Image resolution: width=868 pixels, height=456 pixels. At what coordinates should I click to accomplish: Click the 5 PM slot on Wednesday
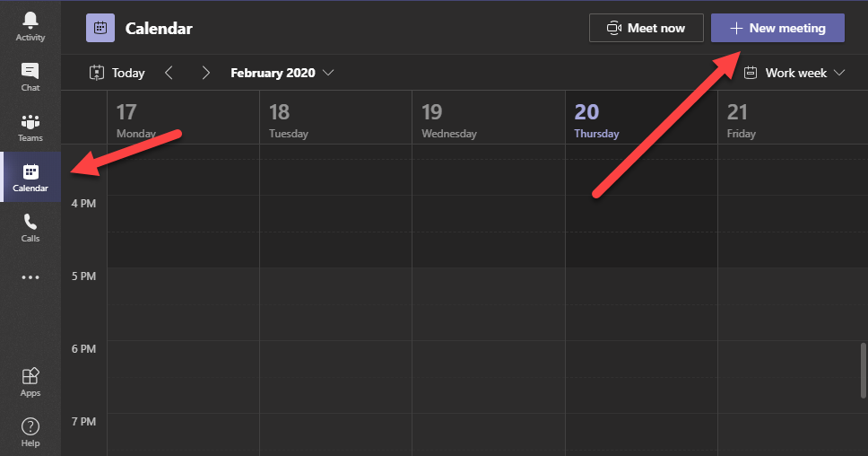489,286
